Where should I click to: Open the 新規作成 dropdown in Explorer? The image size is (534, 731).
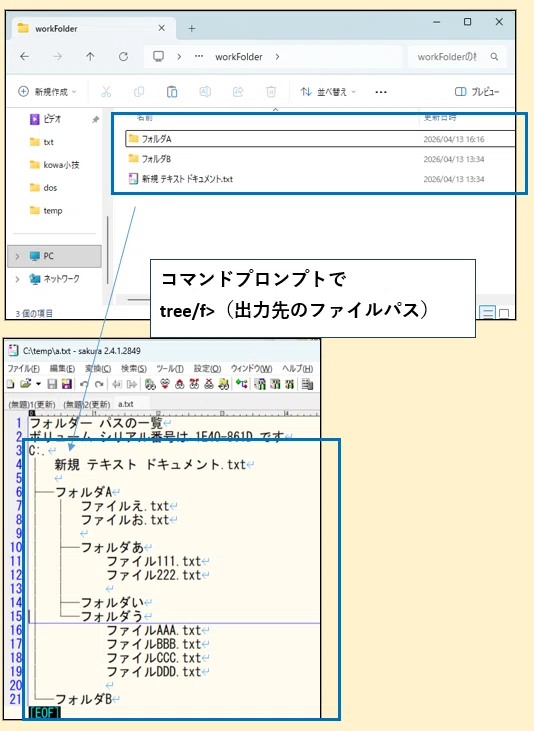[x=47, y=92]
